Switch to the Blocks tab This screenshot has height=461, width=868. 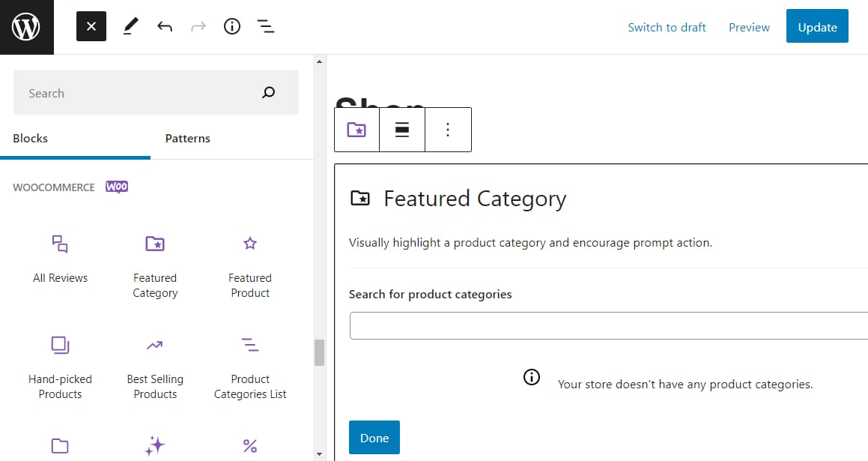coord(30,138)
